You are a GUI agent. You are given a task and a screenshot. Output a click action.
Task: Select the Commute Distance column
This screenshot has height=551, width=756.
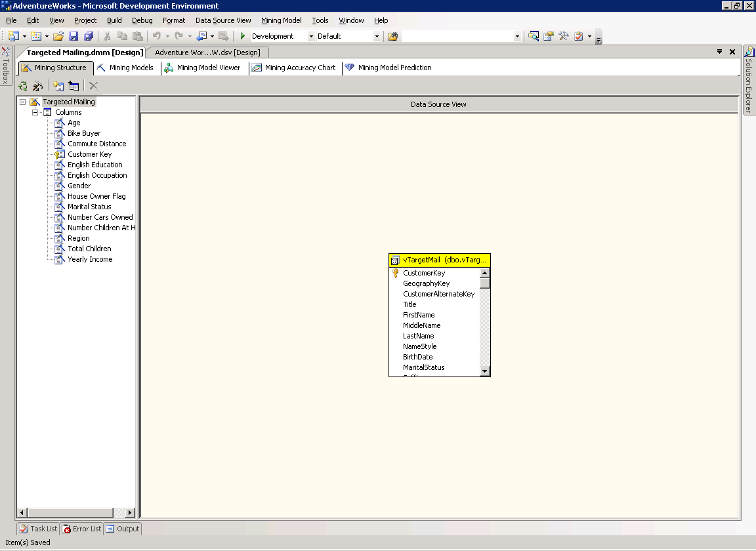[x=97, y=144]
